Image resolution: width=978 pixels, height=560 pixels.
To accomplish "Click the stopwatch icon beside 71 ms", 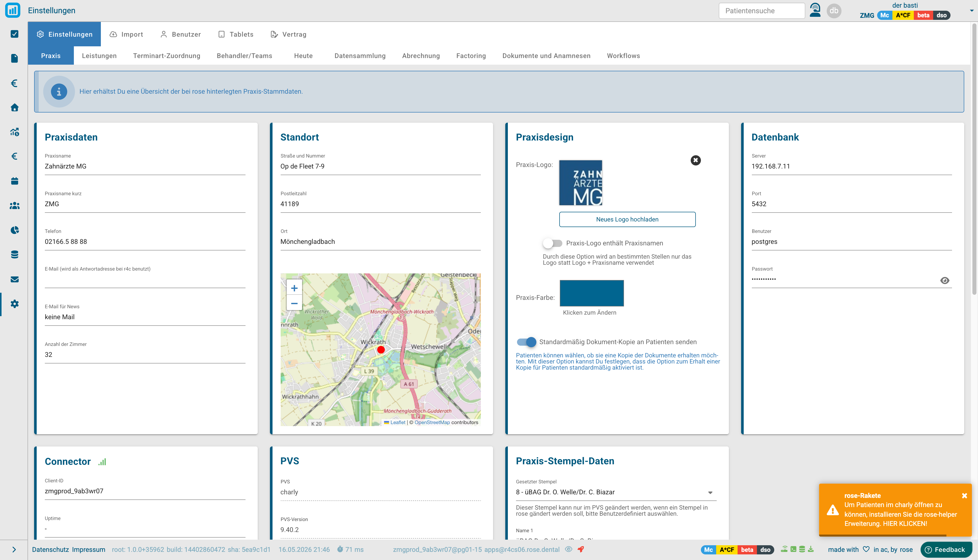I will pos(340,549).
